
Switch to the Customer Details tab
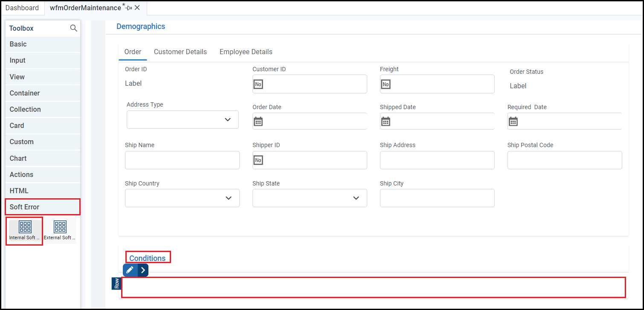[180, 52]
